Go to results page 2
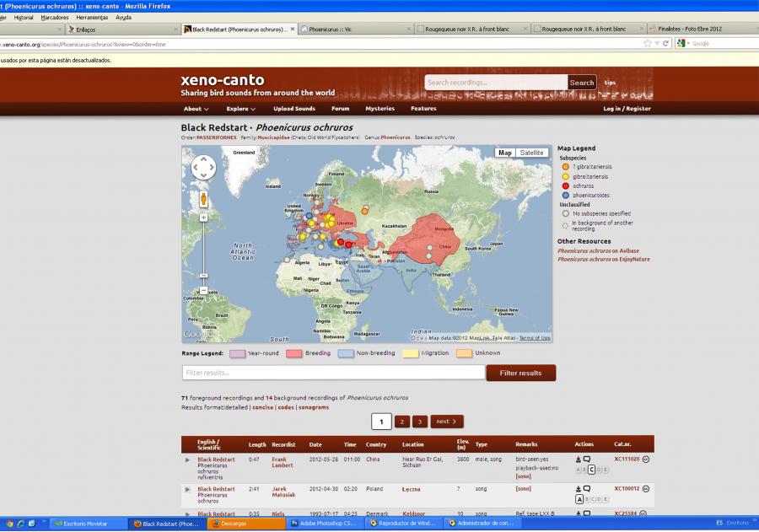The width and height of the screenshot is (759, 532). 401,422
